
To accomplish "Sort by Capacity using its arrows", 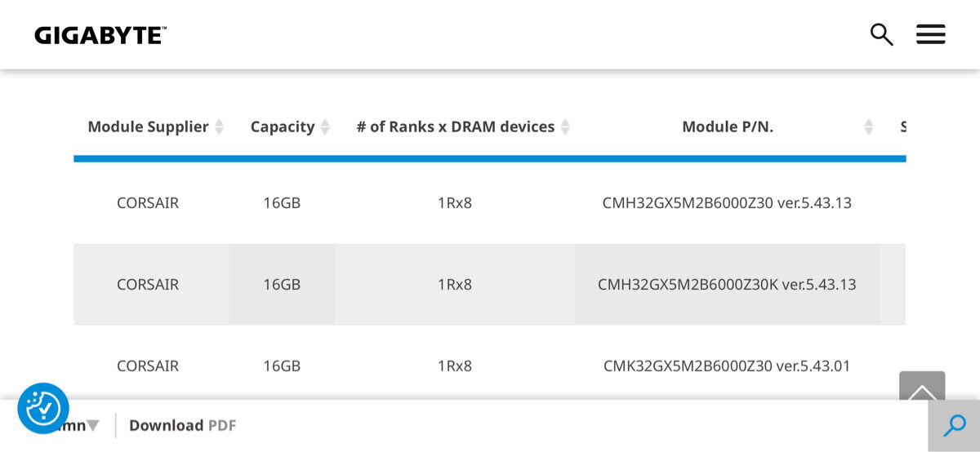I will (x=325, y=127).
